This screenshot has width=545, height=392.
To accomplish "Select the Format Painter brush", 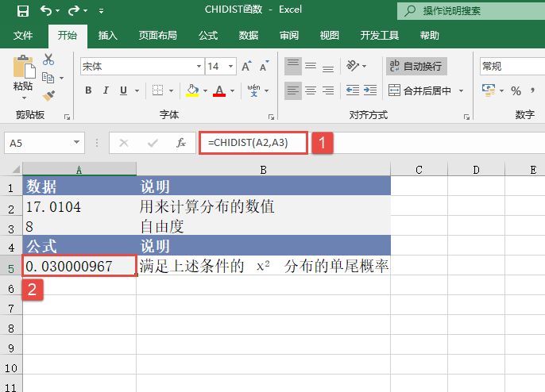I will tap(48, 95).
